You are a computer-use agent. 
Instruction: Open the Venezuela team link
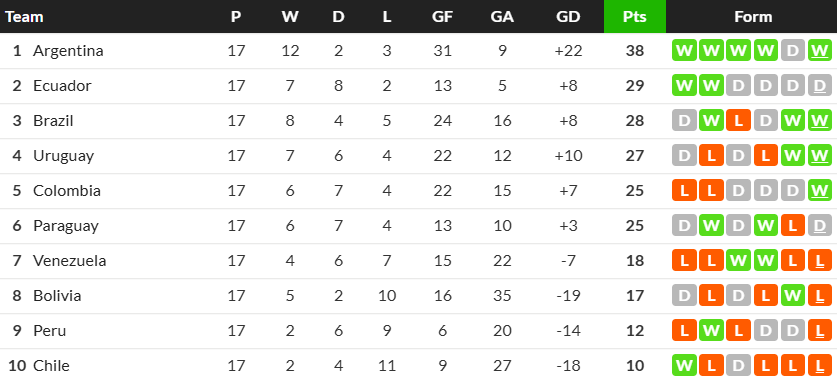(69, 260)
